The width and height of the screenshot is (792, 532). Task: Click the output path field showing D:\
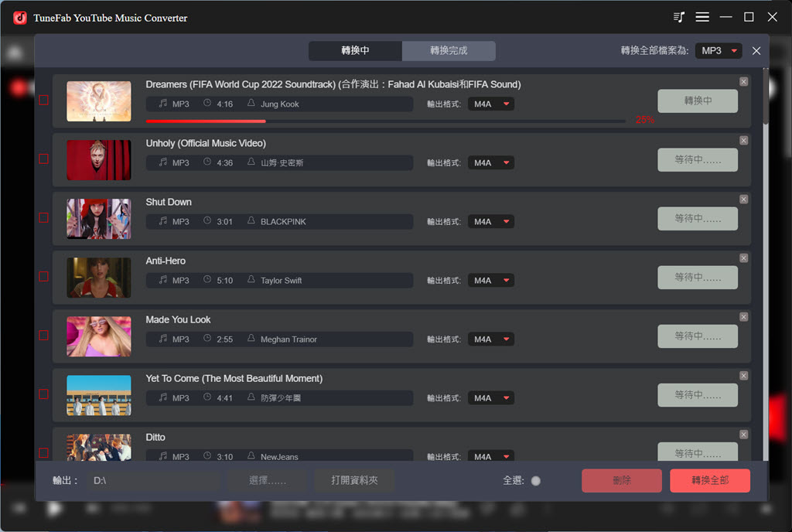tap(154, 480)
